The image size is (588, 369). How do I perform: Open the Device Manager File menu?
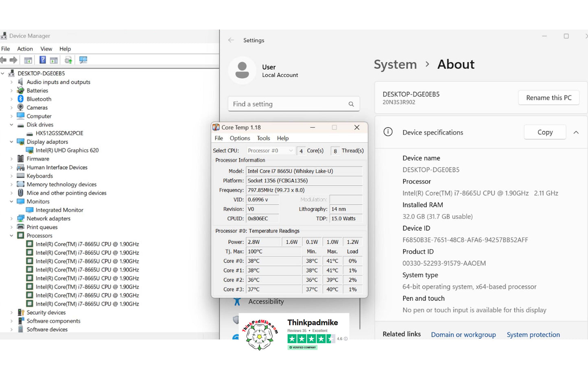(6, 49)
